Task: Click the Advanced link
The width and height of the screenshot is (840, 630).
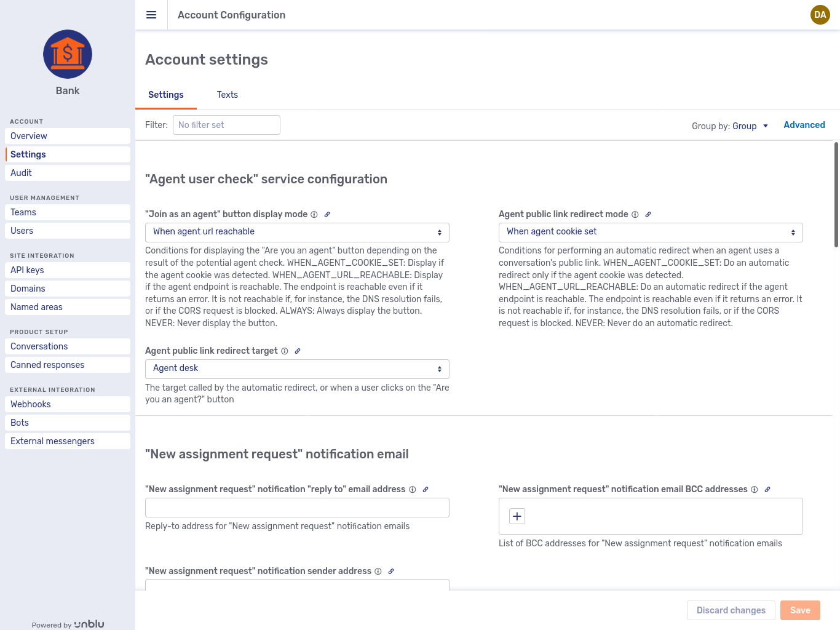Action: pos(804,125)
